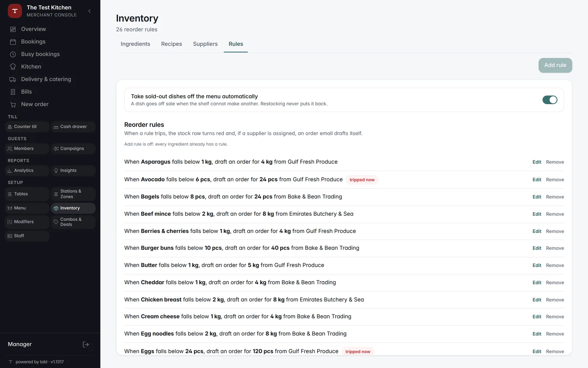588x368 pixels.
Task: Click the Stations & Zones icon
Action: click(x=56, y=194)
